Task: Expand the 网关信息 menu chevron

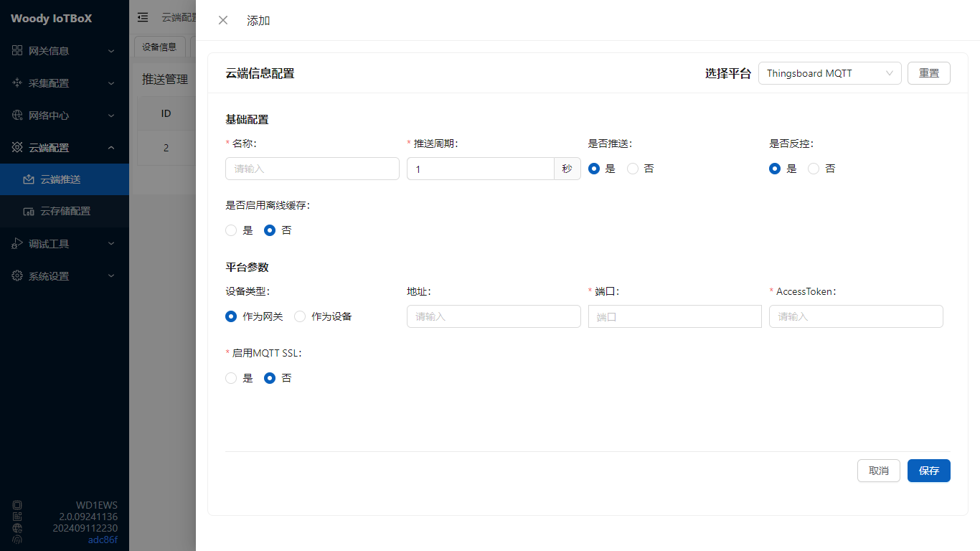Action: coord(111,51)
